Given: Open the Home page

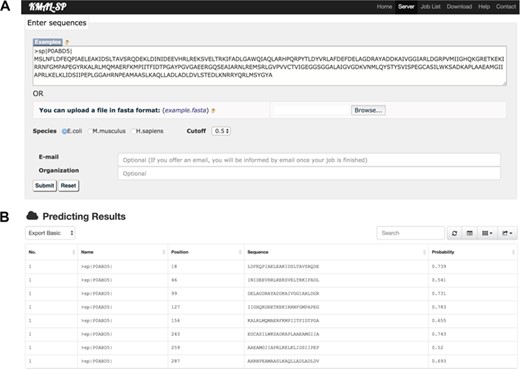Looking at the screenshot, I should coord(384,7).
